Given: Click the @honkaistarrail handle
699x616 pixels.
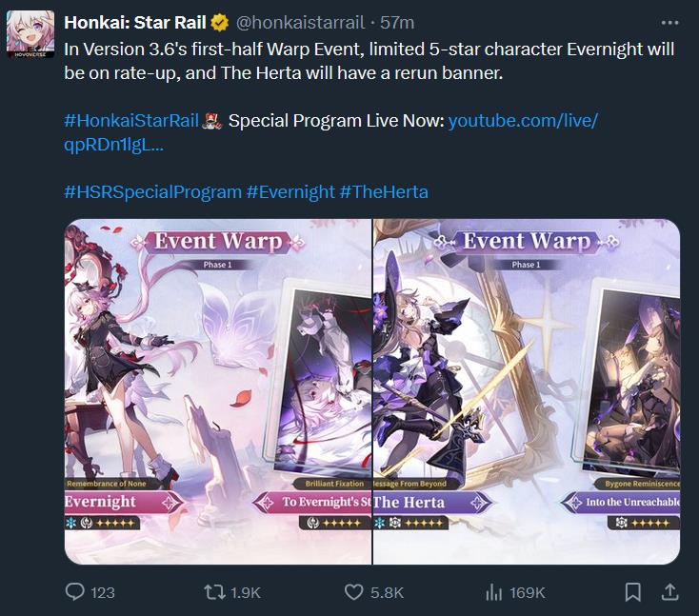Looking at the screenshot, I should pos(300,23).
